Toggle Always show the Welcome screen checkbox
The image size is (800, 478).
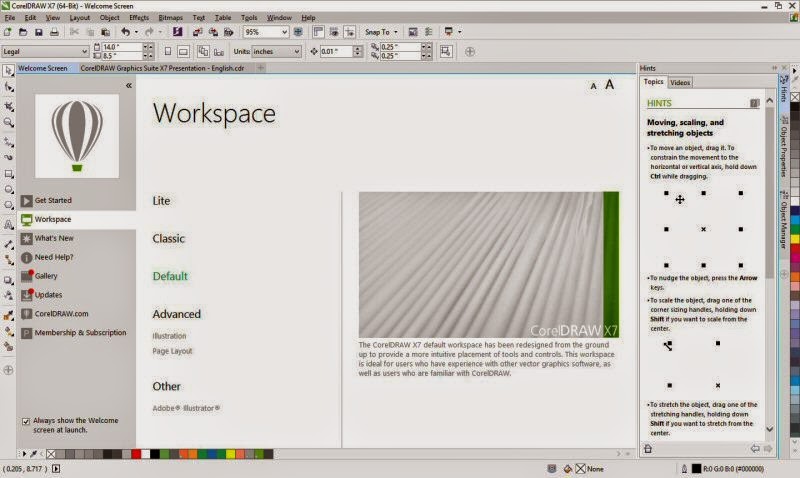[26, 421]
